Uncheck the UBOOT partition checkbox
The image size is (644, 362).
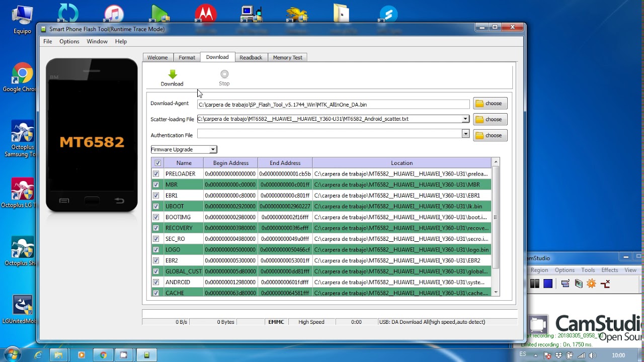[156, 207]
